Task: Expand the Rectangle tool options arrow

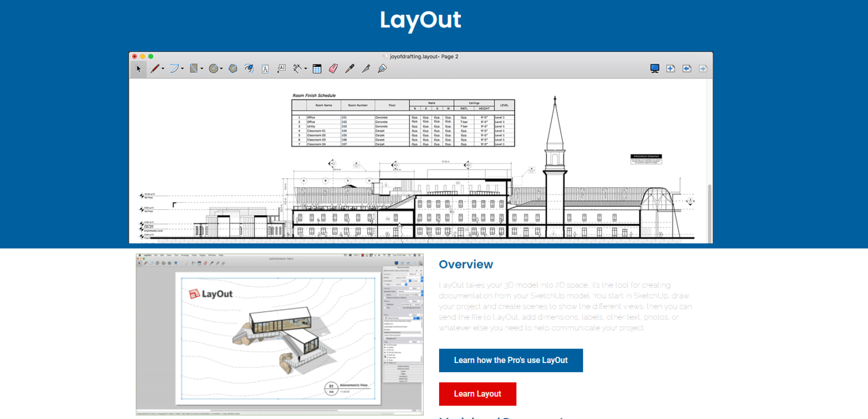Action: pyautogui.click(x=201, y=68)
